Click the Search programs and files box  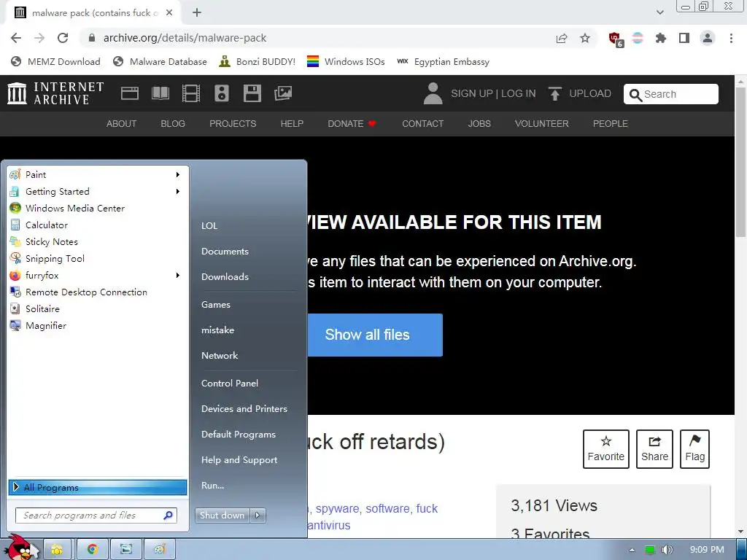[x=96, y=516]
